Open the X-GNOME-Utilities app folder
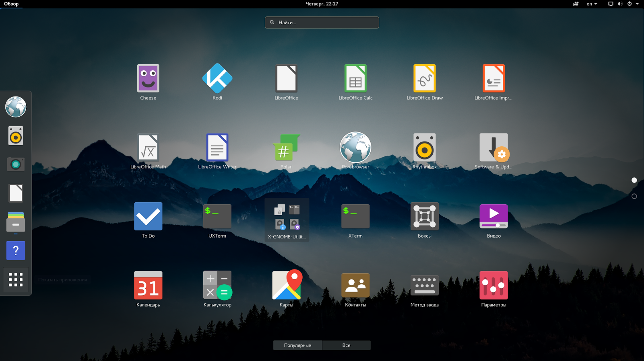 (287, 219)
